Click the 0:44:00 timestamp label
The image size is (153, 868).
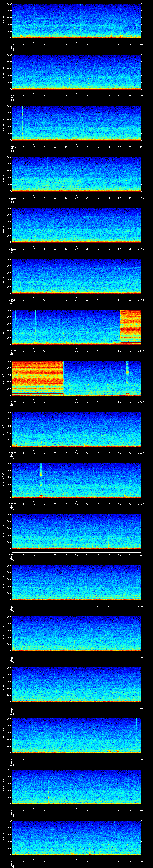coord(12,810)
